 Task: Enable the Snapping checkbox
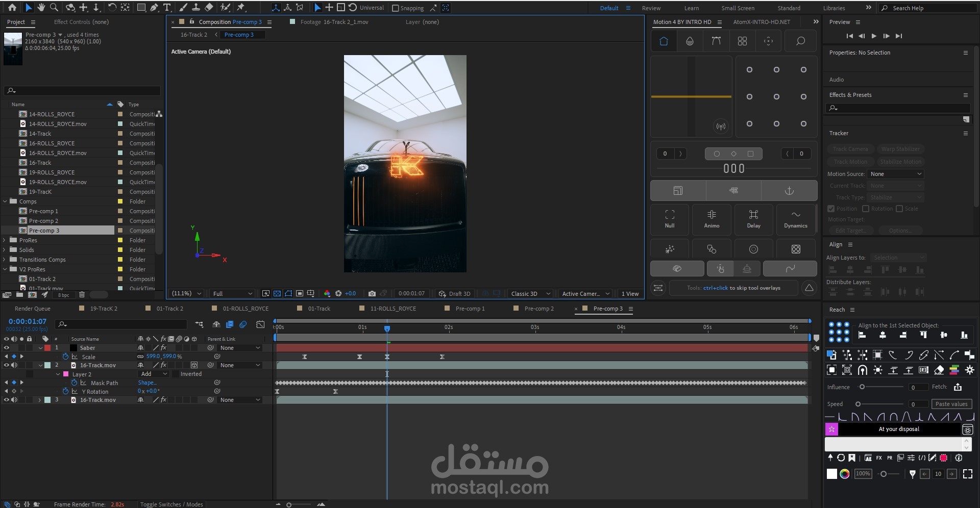pyautogui.click(x=395, y=8)
